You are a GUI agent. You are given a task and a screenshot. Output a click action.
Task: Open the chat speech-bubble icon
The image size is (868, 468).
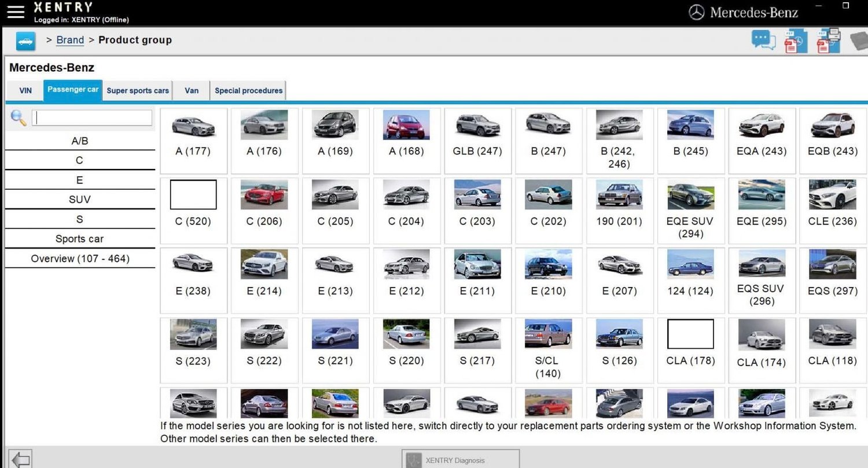click(x=763, y=40)
